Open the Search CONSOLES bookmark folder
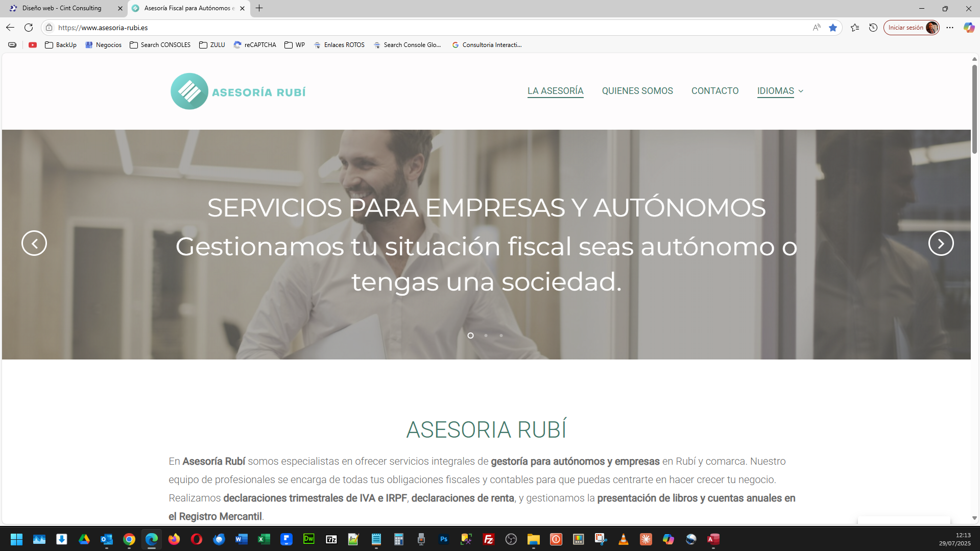The height and width of the screenshot is (551, 980). point(160,45)
